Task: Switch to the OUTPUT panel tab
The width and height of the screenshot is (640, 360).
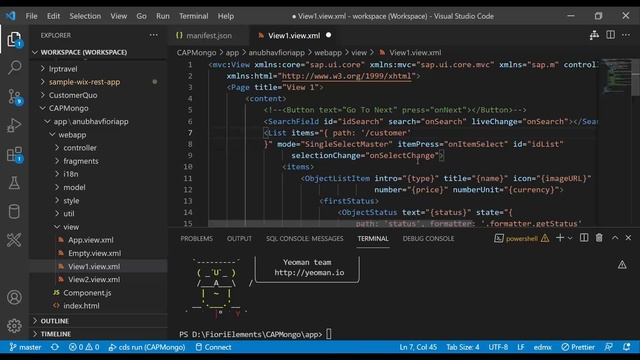Action: [239, 238]
